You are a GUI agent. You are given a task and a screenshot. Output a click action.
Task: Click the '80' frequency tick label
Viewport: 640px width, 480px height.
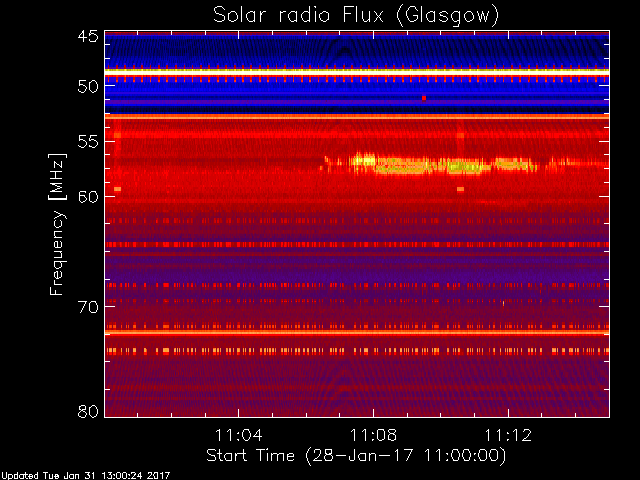88,411
